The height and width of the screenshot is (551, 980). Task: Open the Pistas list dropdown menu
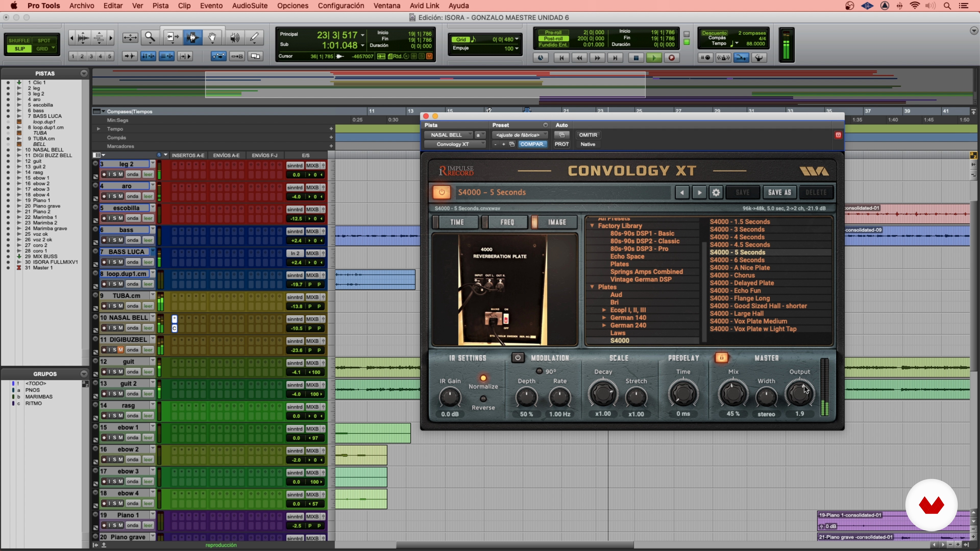84,73
